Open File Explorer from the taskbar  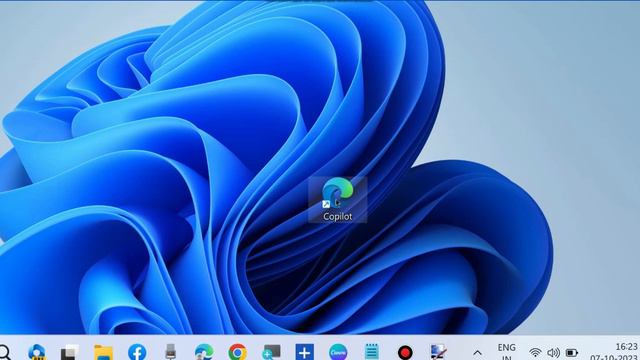point(103,352)
